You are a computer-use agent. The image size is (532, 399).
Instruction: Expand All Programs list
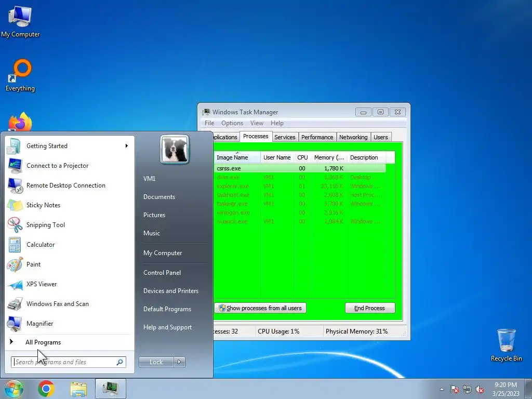(43, 342)
